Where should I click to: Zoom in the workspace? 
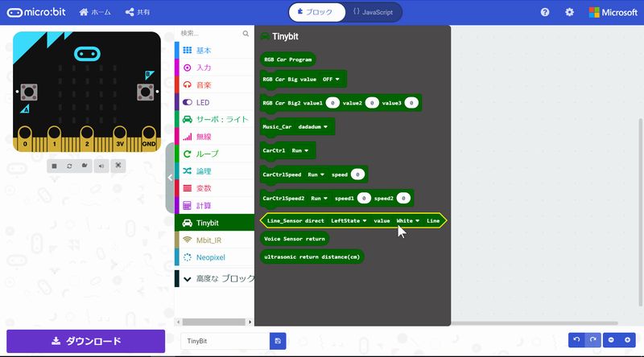[x=628, y=341]
